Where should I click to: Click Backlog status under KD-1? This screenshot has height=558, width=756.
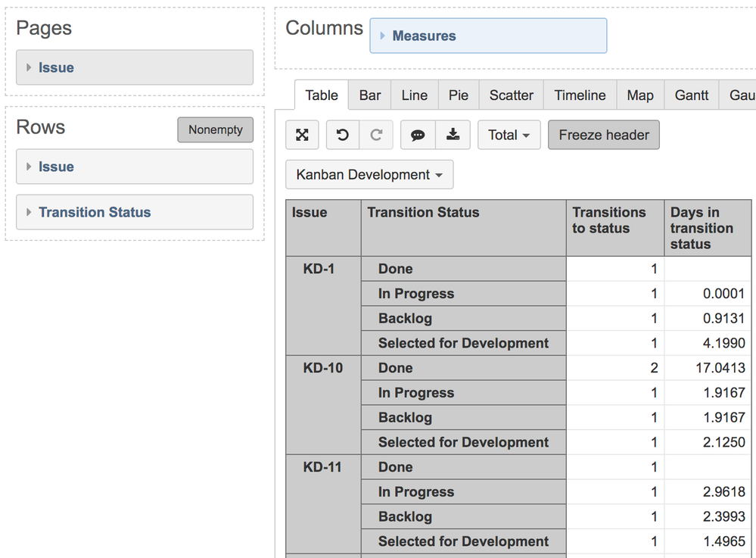coord(463,318)
